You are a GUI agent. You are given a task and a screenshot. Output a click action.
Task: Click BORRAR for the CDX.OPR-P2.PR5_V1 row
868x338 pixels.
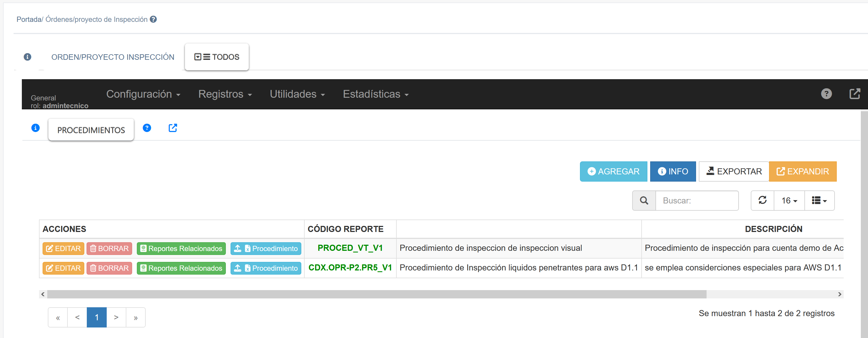tap(109, 268)
